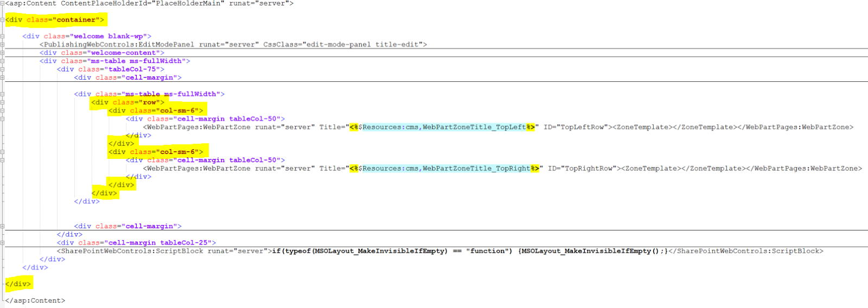Expand the collapsed welcome-content div

[2, 53]
